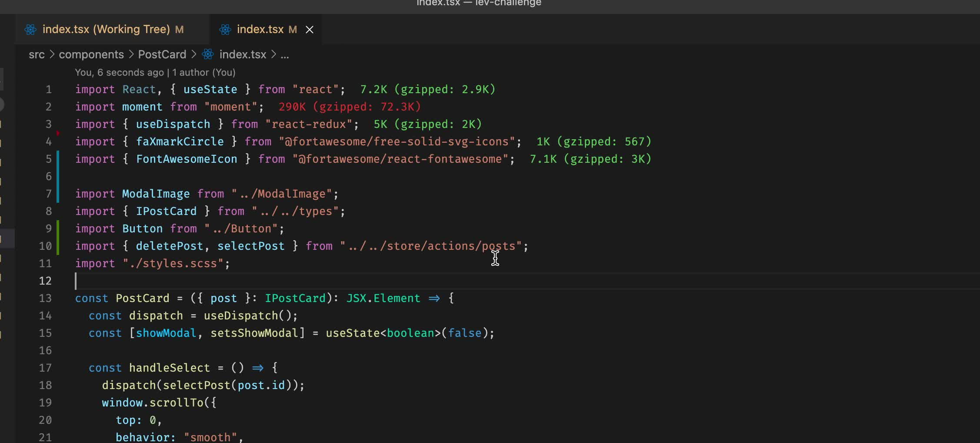This screenshot has height=443, width=980.
Task: Click 'selectPost(post.id)' on line 18
Action: coord(227,385)
